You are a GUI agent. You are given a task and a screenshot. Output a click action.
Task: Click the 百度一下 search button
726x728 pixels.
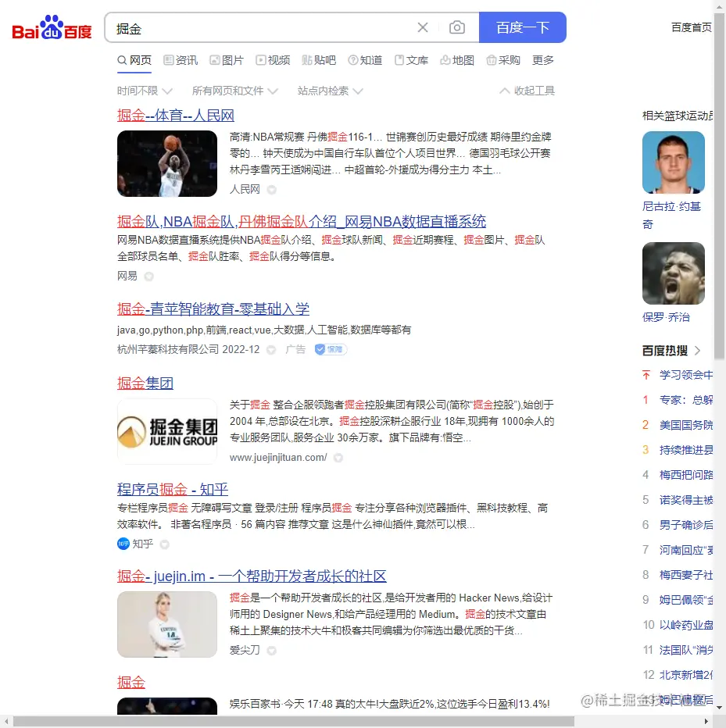pyautogui.click(x=523, y=28)
